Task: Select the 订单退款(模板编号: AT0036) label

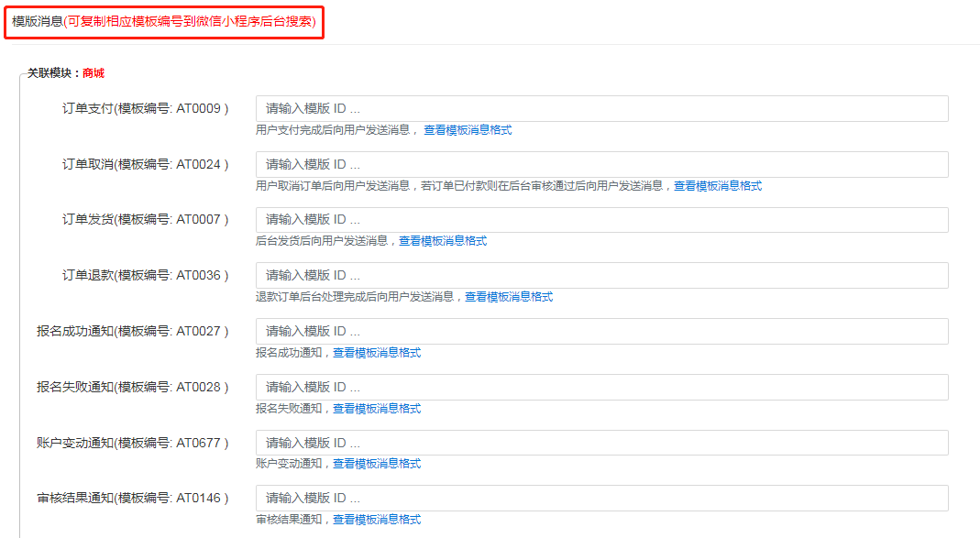Action: click(146, 275)
